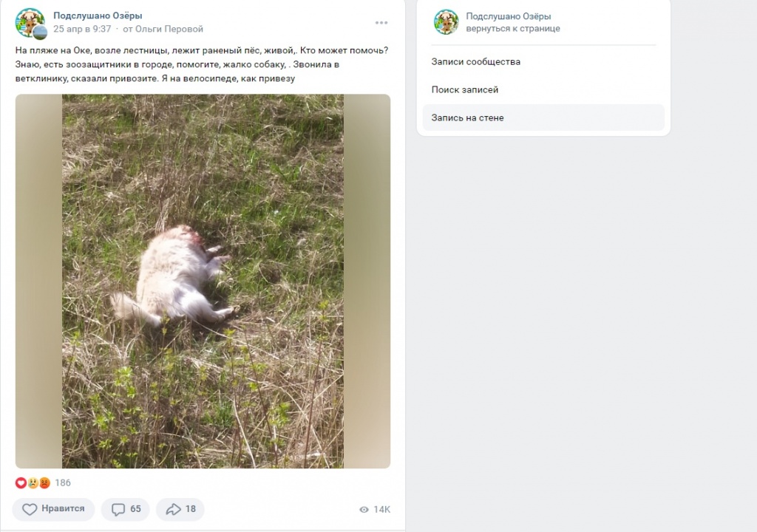Click the 186 reactions count
Viewport: 757px width, 532px height.
click(63, 482)
